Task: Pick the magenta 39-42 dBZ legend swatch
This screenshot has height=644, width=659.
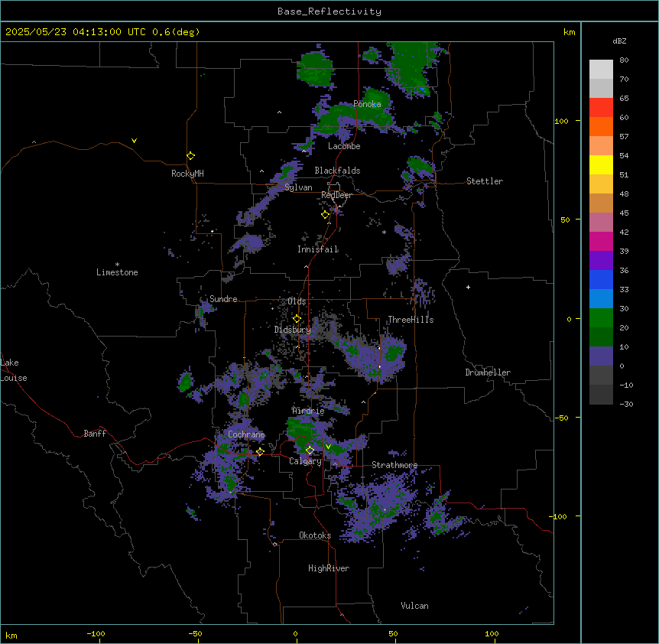Action: tap(601, 241)
